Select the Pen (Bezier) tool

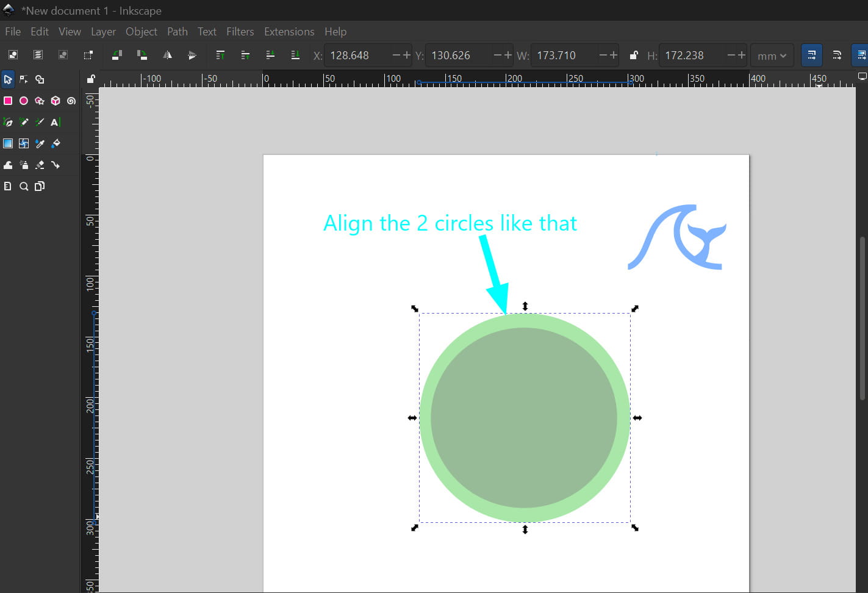tap(8, 122)
